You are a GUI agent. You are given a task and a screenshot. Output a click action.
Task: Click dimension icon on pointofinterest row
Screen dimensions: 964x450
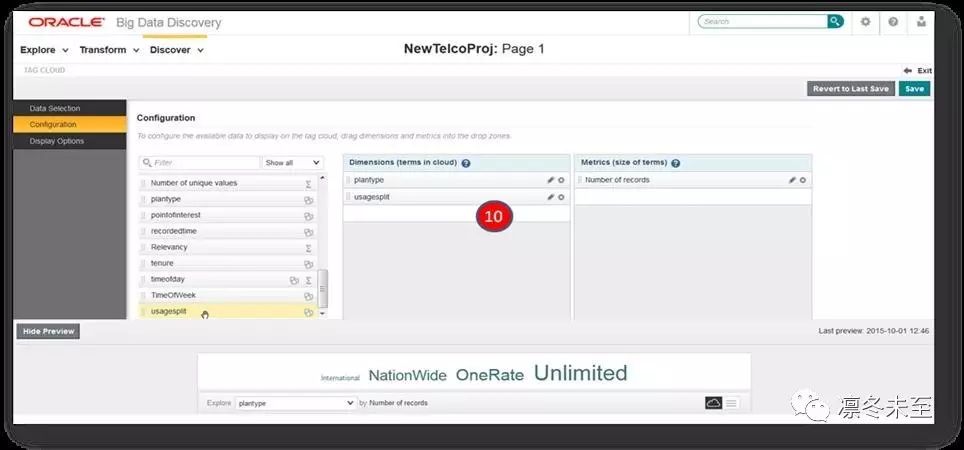(309, 216)
